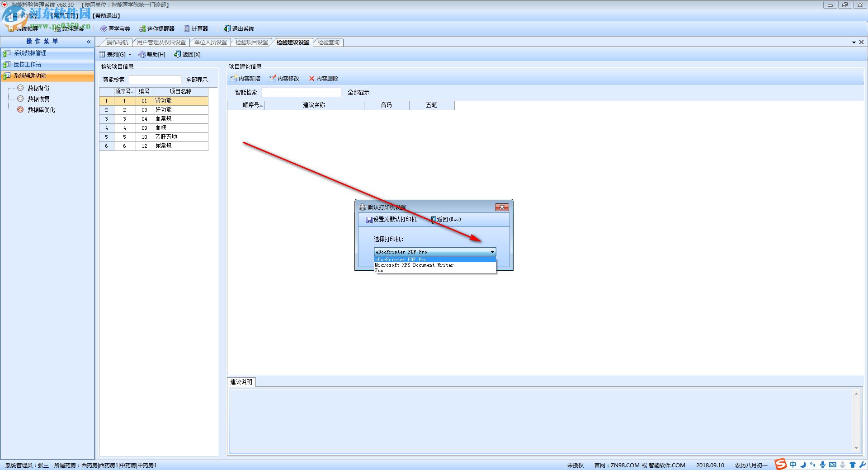Screen dimensions: 868x470
Task: Click 设置为默认打印机 save button in dialog
Action: (391, 219)
